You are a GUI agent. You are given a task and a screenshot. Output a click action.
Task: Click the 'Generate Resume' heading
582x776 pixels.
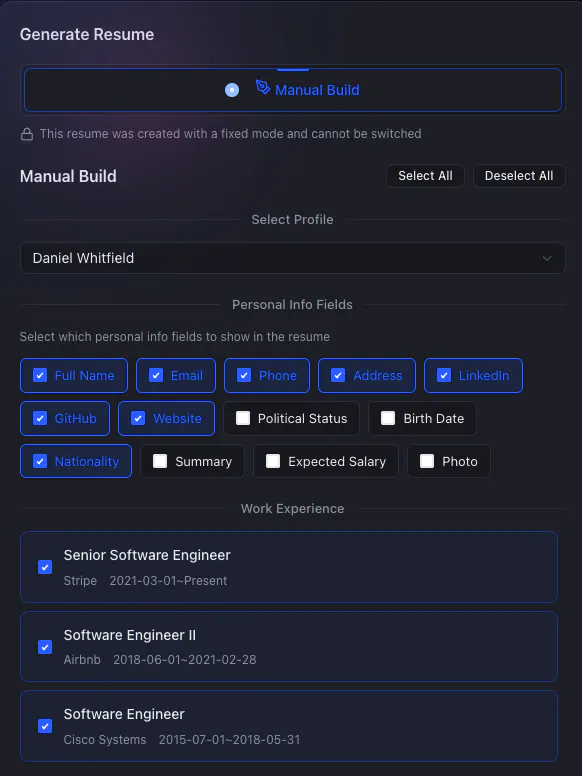click(x=87, y=35)
